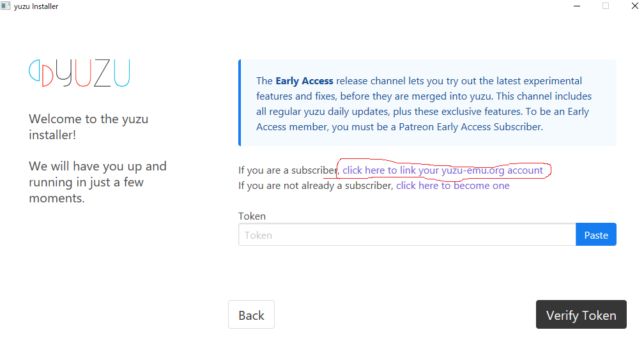Click the bold Early Access text

tap(304, 81)
